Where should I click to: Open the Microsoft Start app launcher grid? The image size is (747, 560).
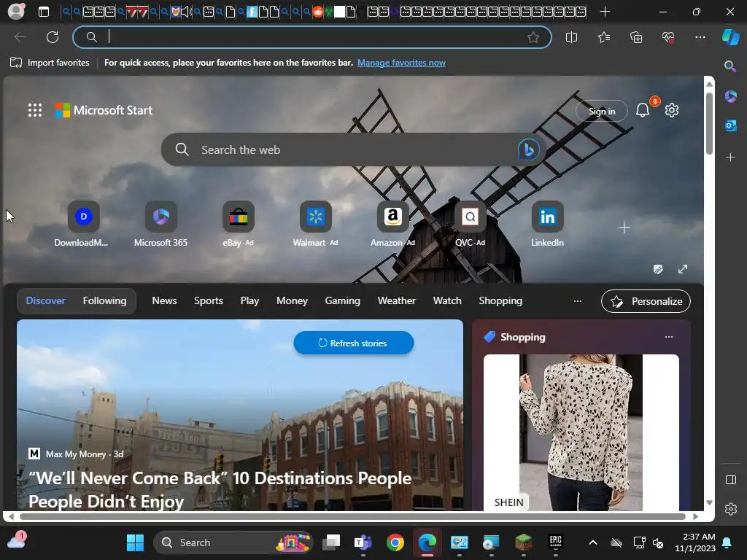point(35,110)
